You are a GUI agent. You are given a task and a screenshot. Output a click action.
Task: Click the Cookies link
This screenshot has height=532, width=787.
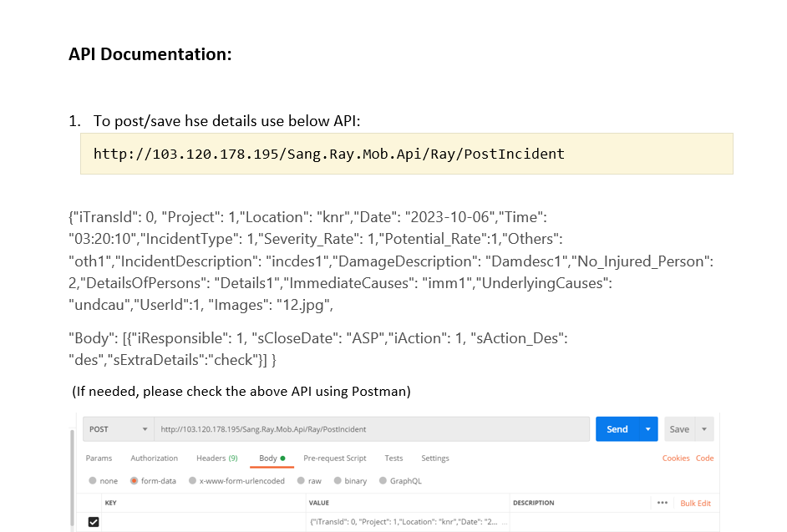[676, 459]
